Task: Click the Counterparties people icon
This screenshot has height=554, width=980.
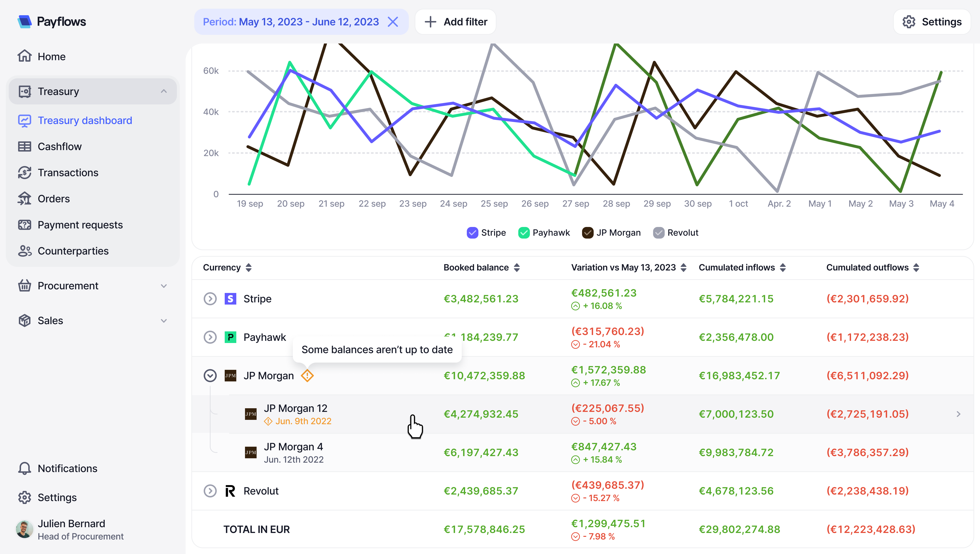Action: 25,251
